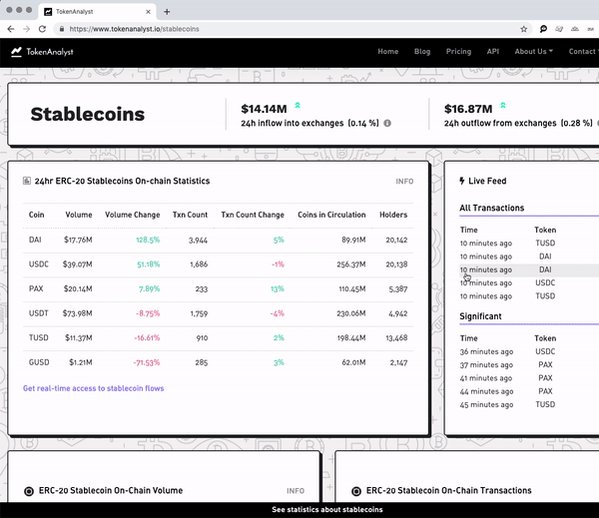Click the On-Chain Volume circle icon
The height and width of the screenshot is (518, 599).
[29, 491]
